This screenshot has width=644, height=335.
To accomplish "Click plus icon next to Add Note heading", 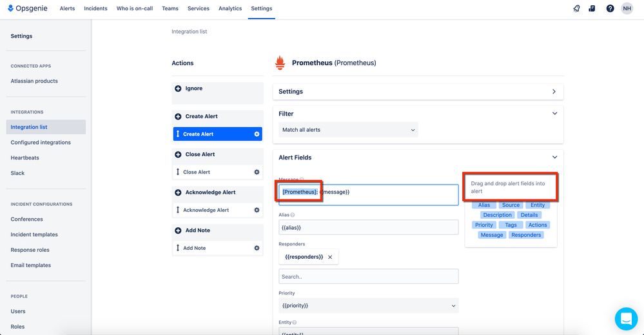I will point(178,230).
